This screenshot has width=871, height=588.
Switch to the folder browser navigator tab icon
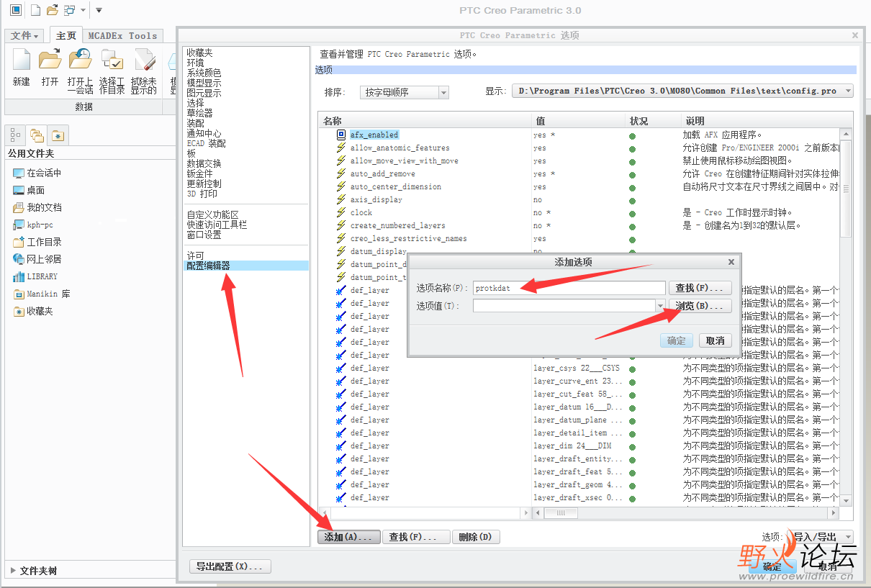tap(37, 135)
